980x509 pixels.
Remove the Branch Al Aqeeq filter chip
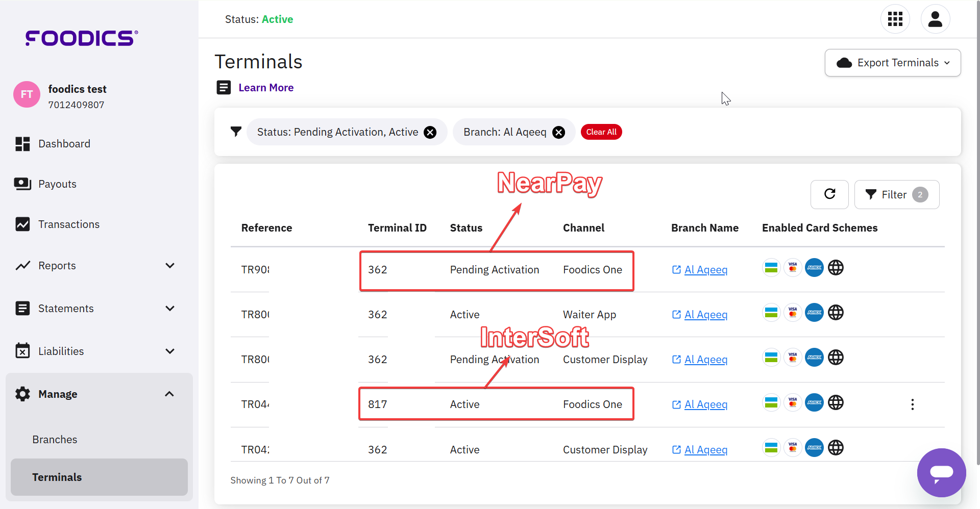[559, 133]
